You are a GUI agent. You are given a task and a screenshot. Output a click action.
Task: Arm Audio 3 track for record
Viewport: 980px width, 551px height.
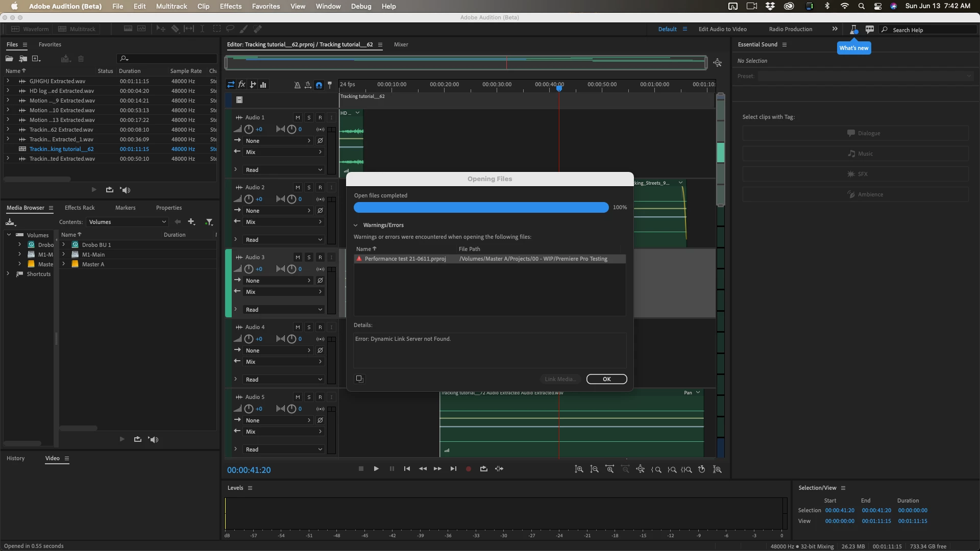(320, 258)
